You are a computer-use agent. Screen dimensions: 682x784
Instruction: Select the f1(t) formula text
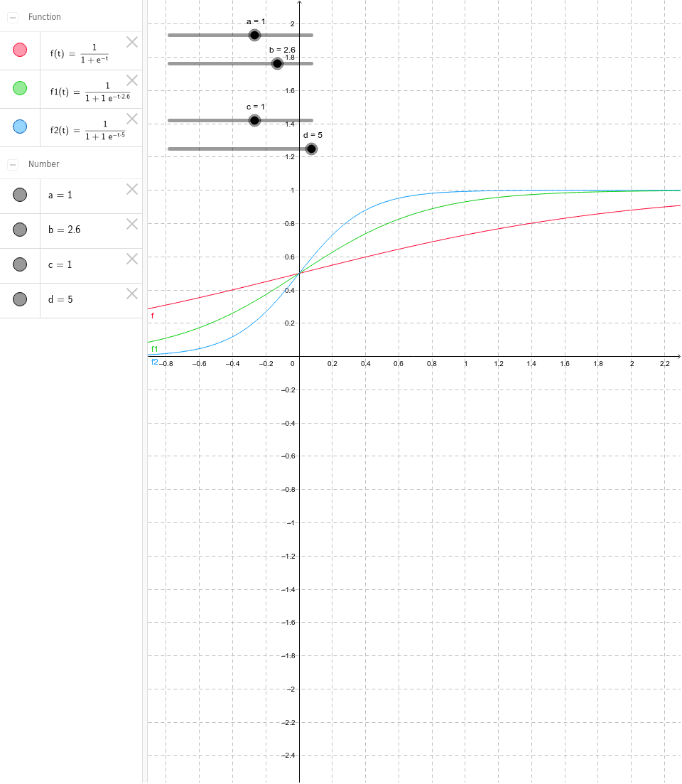click(90, 92)
